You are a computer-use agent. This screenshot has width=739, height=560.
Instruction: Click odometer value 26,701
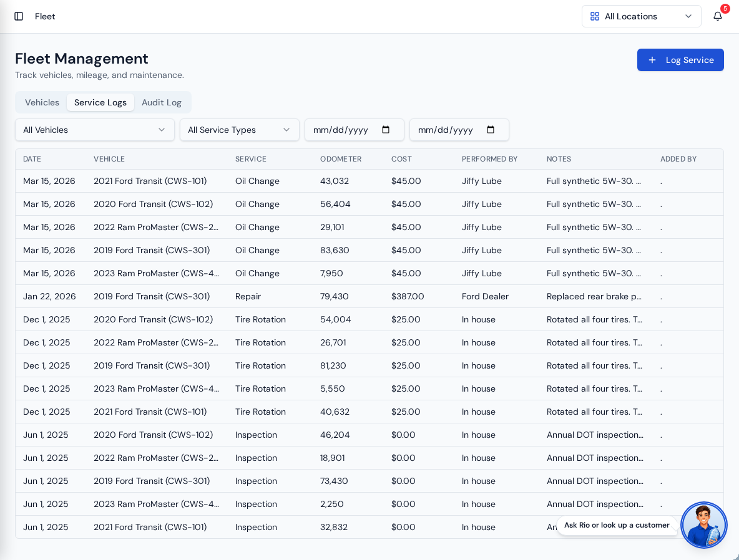tap(333, 342)
